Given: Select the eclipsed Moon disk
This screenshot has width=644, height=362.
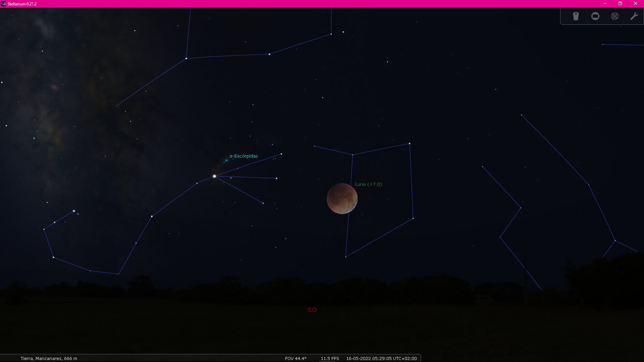Looking at the screenshot, I should pos(342,198).
